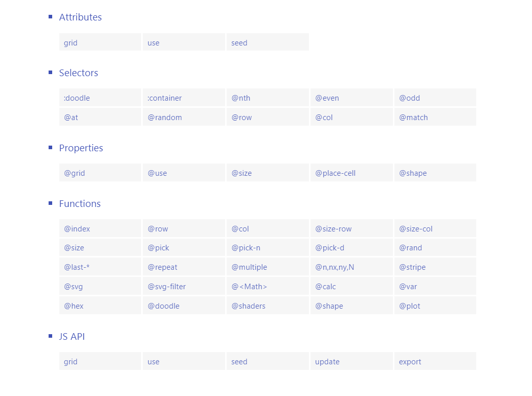Go to the @nth selector

tap(268, 97)
